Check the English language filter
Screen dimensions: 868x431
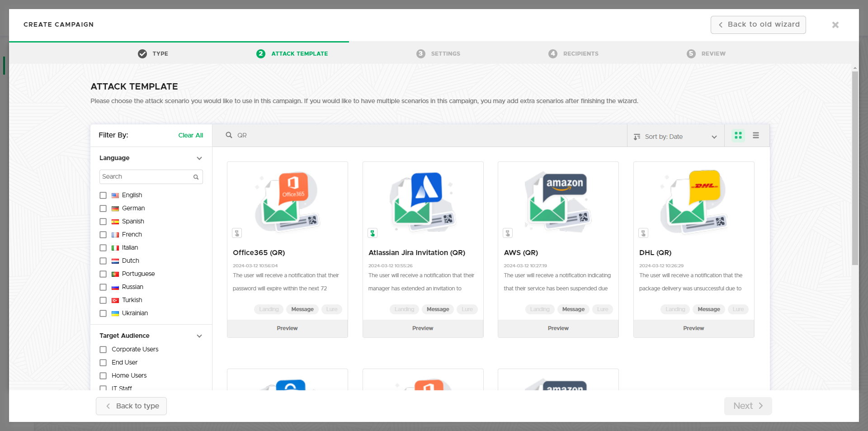pos(103,195)
